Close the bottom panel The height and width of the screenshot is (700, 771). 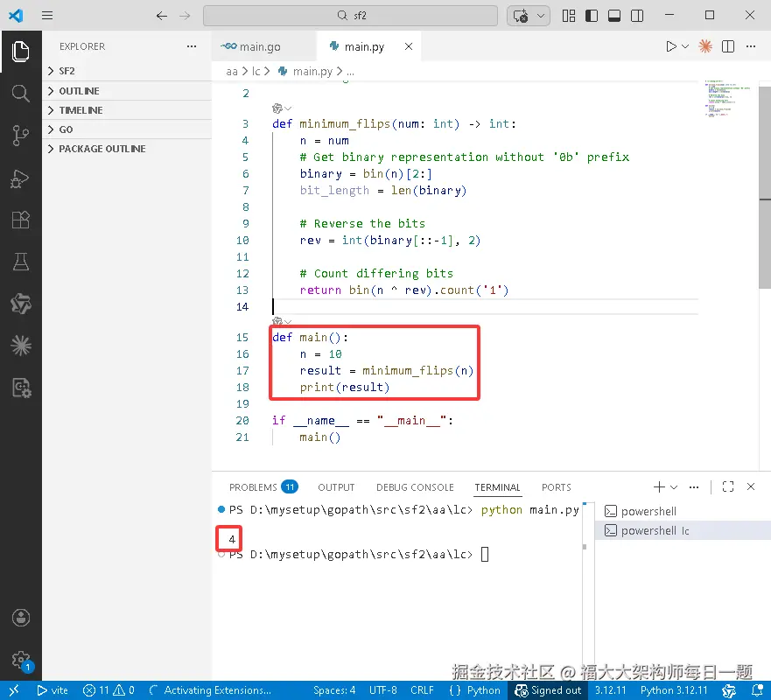(x=750, y=486)
